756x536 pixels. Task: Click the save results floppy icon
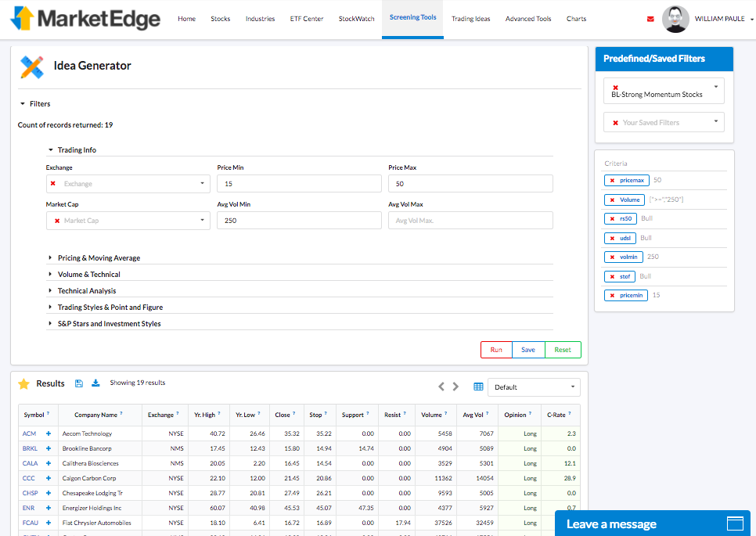click(x=79, y=383)
